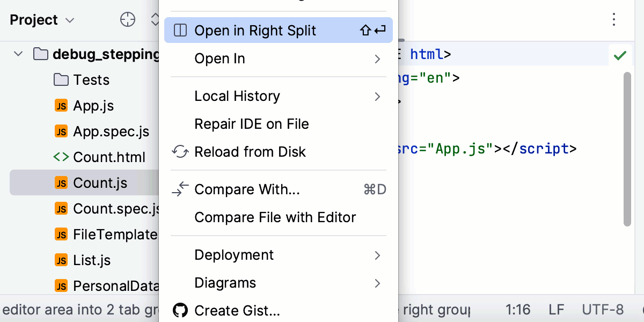Screen dimensions: 644x322
Task: Click the JS icon next to List.js
Action: point(61,260)
